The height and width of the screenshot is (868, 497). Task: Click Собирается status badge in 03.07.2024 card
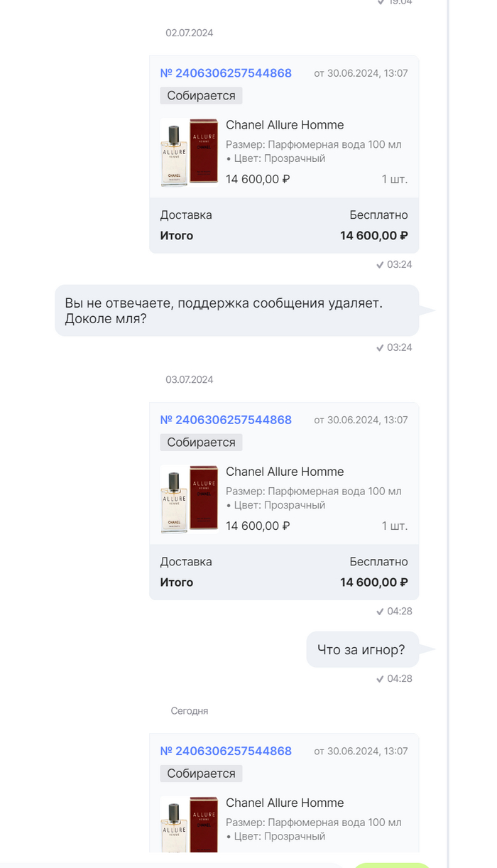(x=202, y=442)
